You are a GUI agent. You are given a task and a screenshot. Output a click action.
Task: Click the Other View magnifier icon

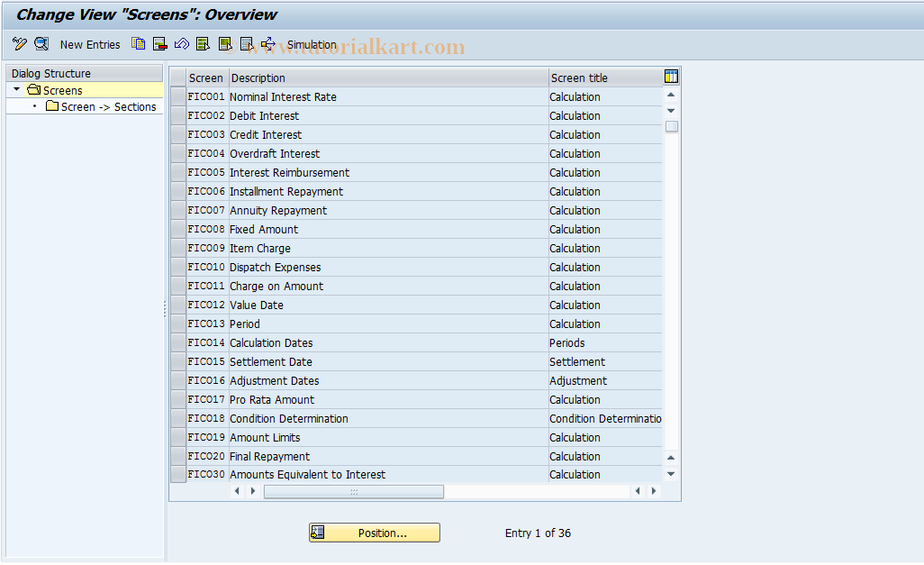[41, 43]
